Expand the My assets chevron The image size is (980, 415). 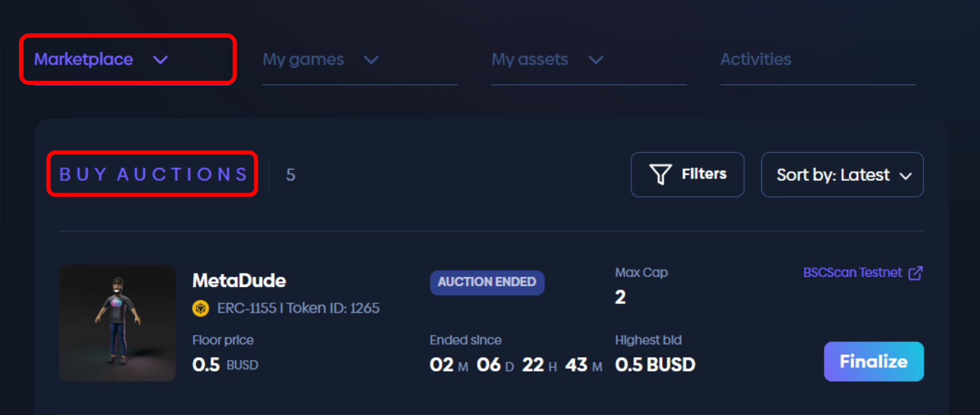click(x=596, y=60)
